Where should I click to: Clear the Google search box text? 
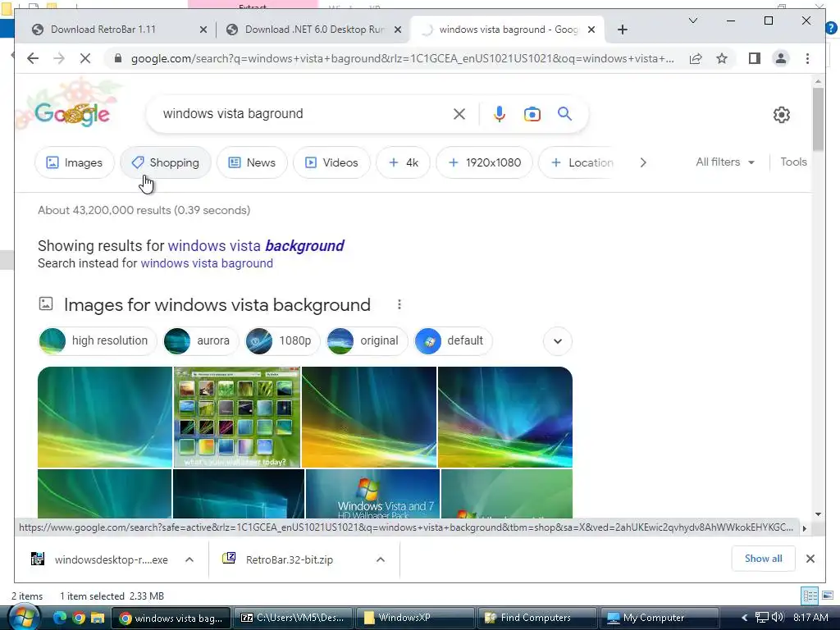459,114
